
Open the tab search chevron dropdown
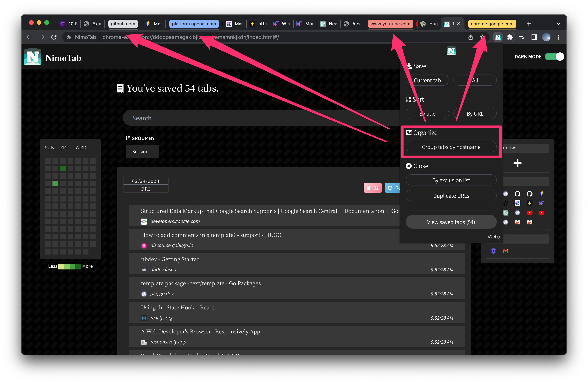(x=558, y=24)
